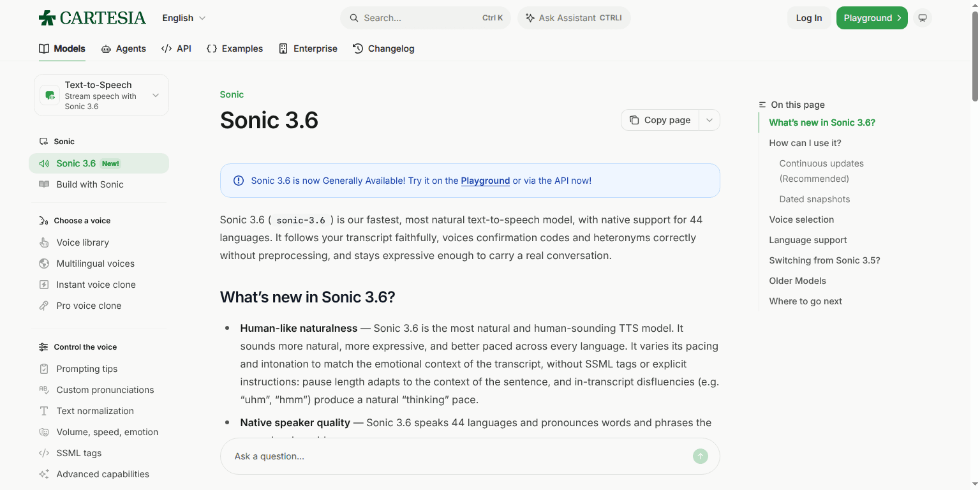Click the icon beside Volume, speed, emotion
980x490 pixels.
44,432
